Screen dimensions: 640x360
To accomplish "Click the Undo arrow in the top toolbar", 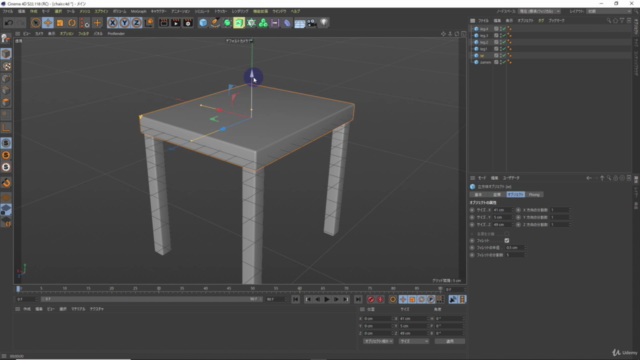I will point(9,23).
